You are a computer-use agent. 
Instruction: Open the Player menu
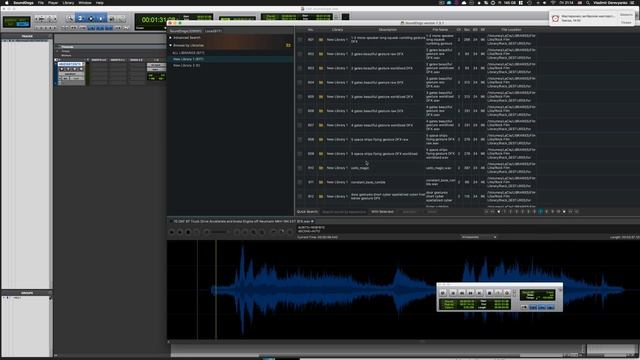(x=53, y=2)
